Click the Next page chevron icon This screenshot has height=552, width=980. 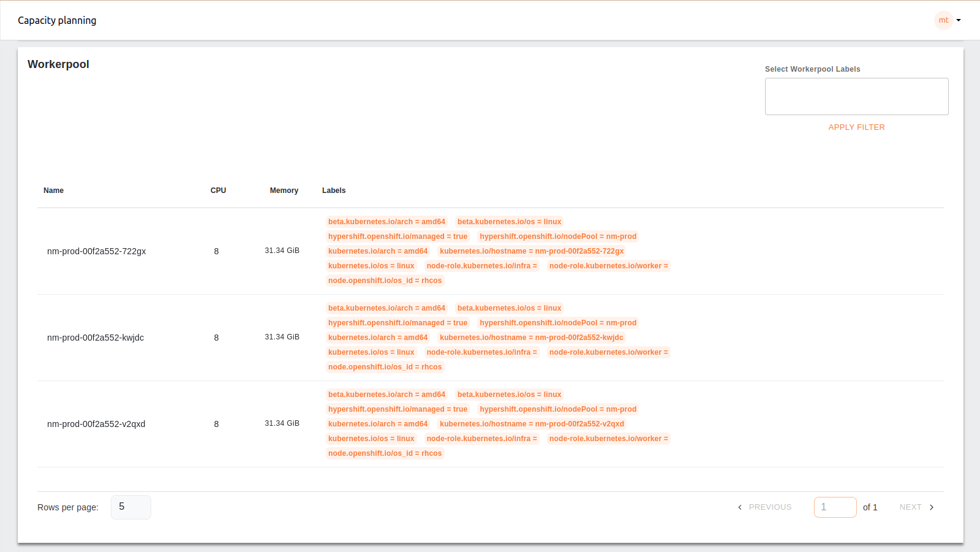(932, 507)
